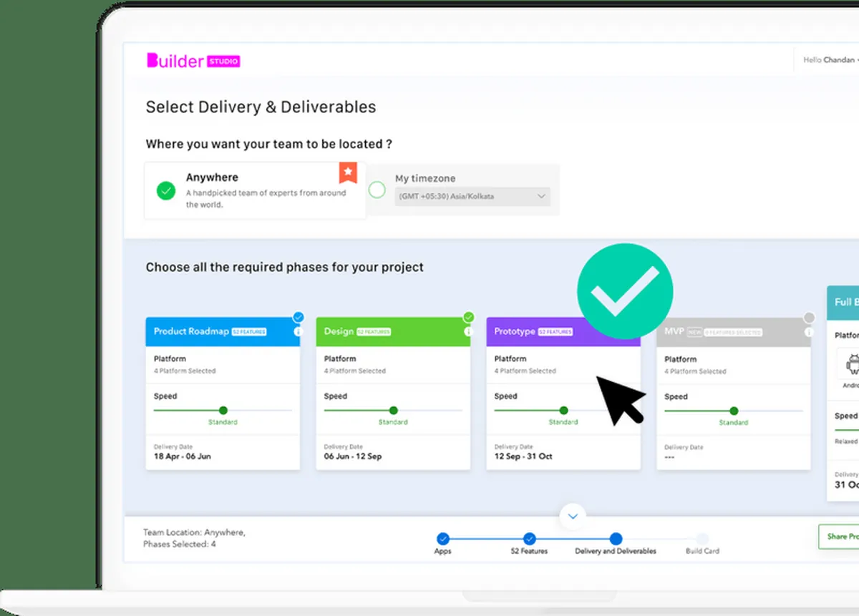Screen dimensions: 859x616
Task: Select the My timezone radio option
Action: (377, 190)
